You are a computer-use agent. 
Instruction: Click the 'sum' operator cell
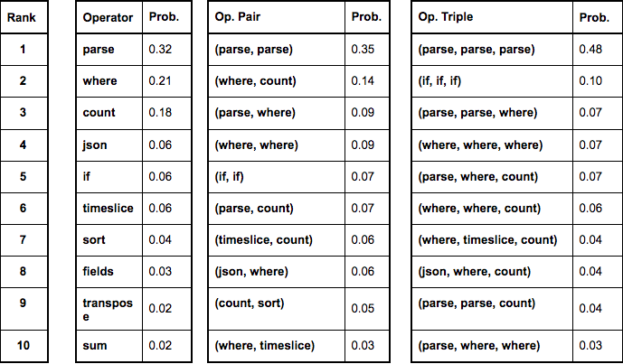pyautogui.click(x=109, y=345)
